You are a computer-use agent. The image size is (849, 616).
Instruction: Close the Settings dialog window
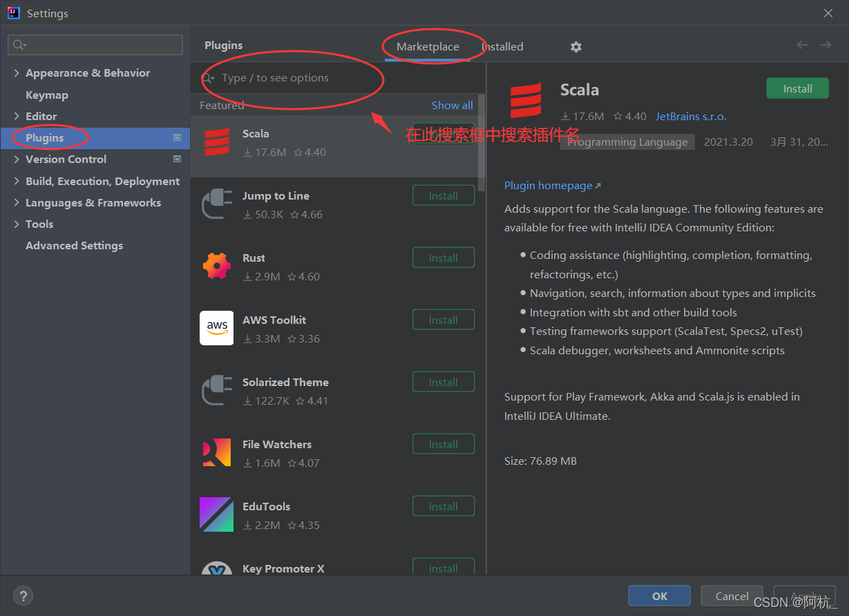click(828, 13)
